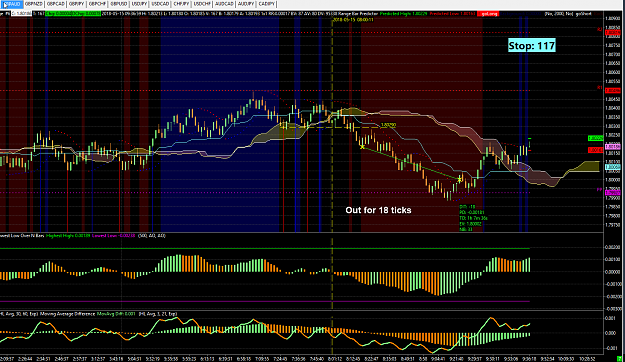Click the Highest High value label
The height and width of the screenshot is (362, 625).
[68, 236]
